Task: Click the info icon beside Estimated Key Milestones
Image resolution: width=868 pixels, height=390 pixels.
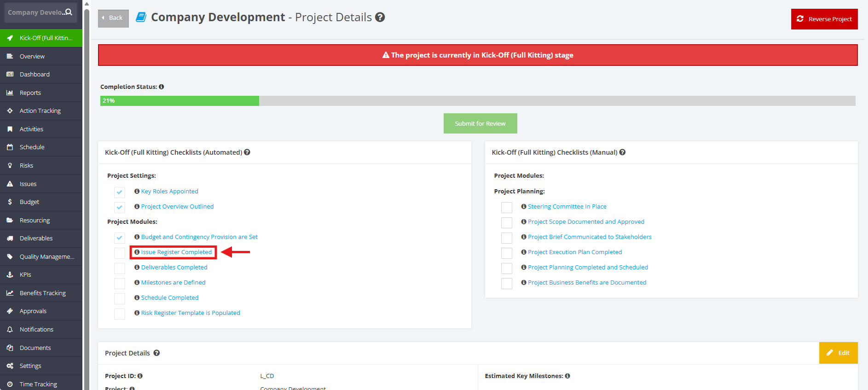Action: pos(567,376)
